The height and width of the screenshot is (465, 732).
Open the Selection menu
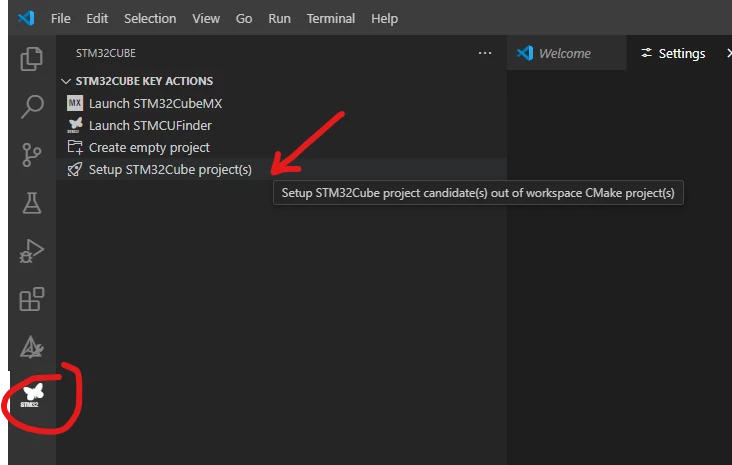click(150, 18)
